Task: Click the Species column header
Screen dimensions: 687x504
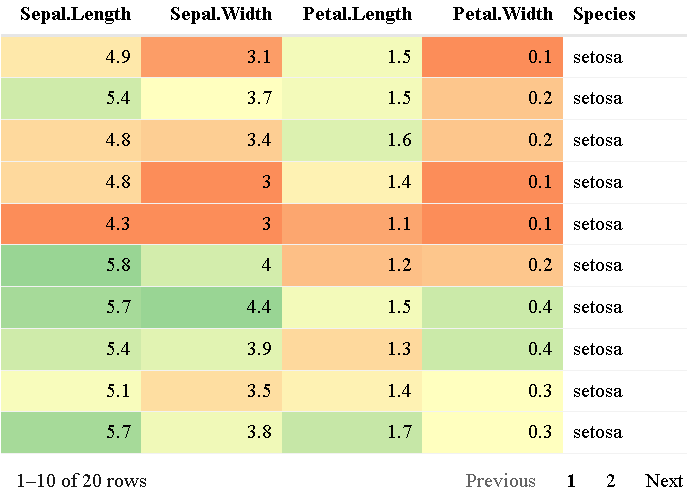Action: (x=604, y=15)
